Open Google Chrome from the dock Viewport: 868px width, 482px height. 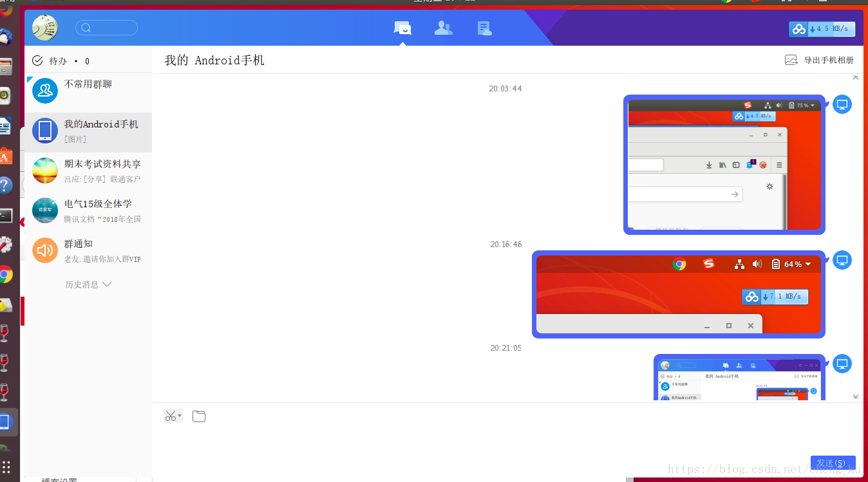pos(5,275)
